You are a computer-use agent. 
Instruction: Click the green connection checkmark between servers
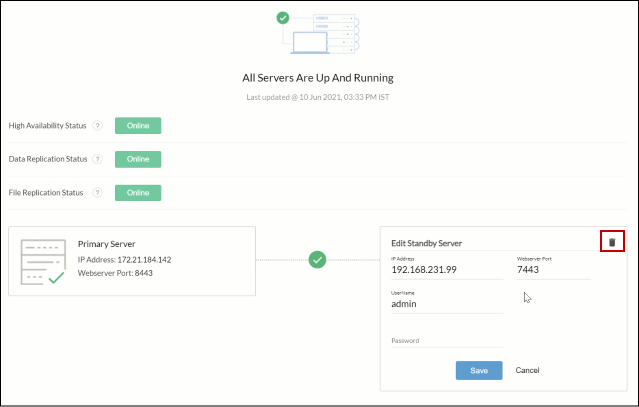[x=318, y=260]
